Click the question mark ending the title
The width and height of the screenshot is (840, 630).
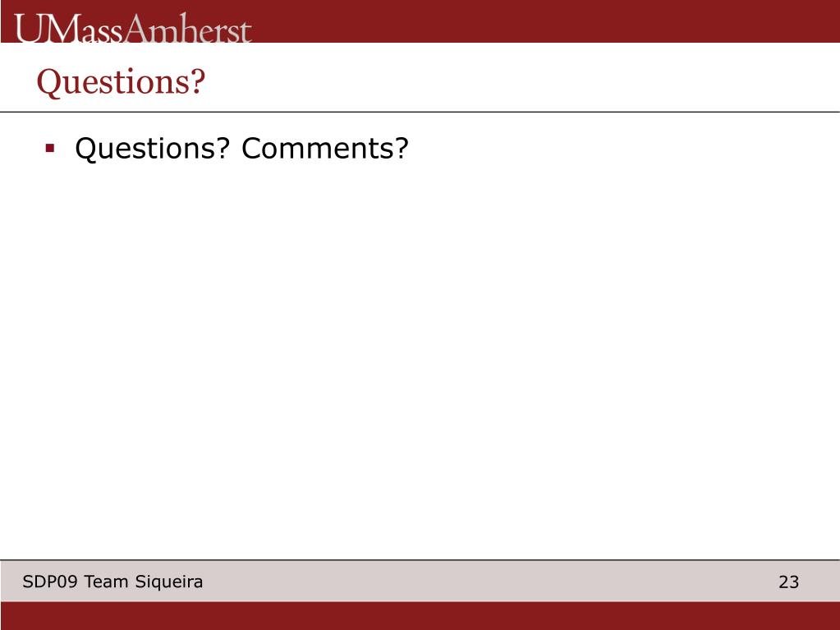(198, 81)
